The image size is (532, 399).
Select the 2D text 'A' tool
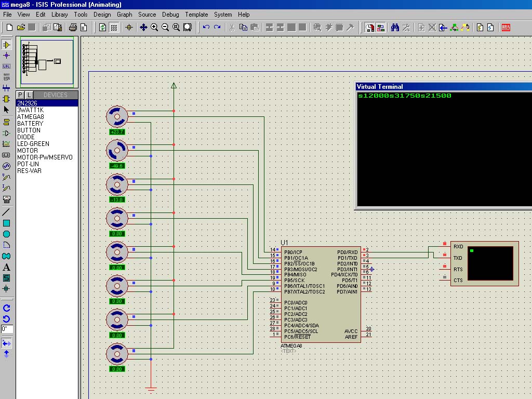[7, 267]
